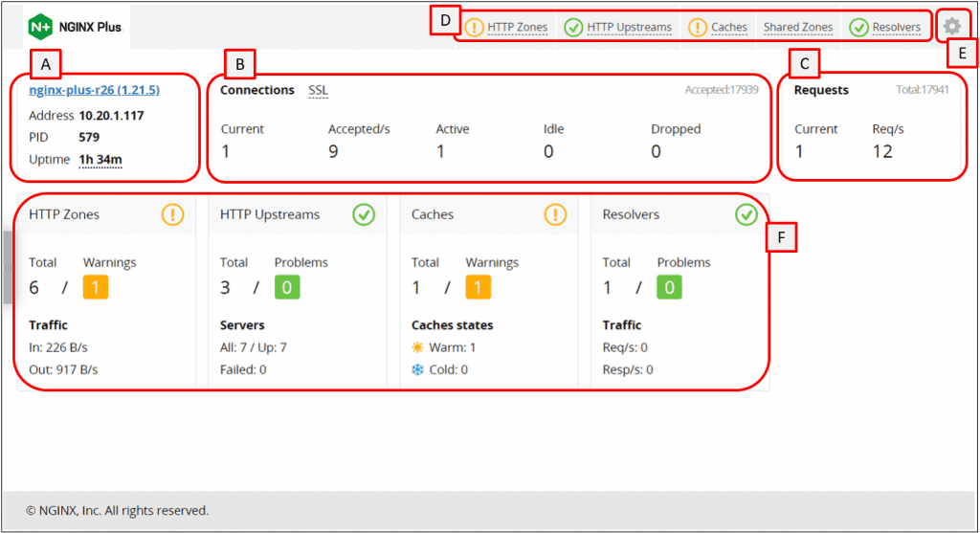Switch to the HTTP Upstreams navigation tab
Viewport: 980px width, 533px height.
pos(629,27)
